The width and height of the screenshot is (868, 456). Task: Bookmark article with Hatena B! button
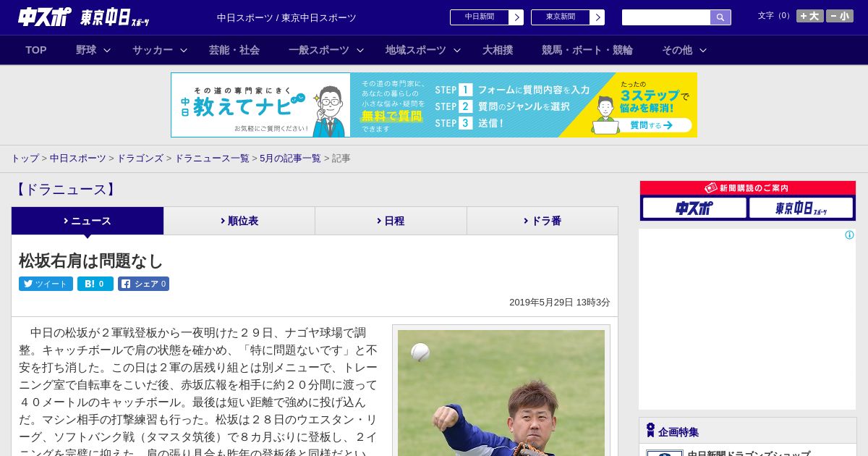click(x=95, y=284)
